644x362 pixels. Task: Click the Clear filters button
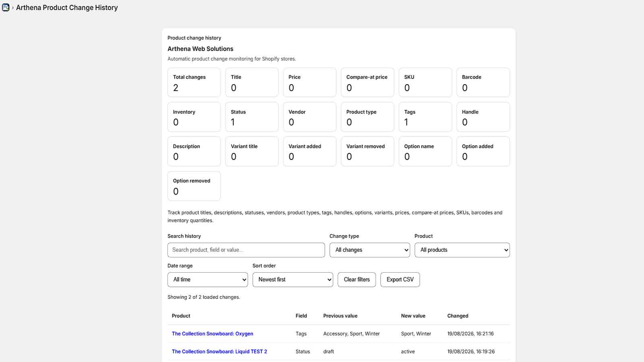357,280
